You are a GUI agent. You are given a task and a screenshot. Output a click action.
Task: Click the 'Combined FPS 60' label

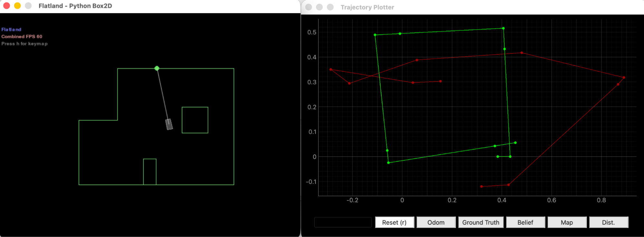[22, 37]
